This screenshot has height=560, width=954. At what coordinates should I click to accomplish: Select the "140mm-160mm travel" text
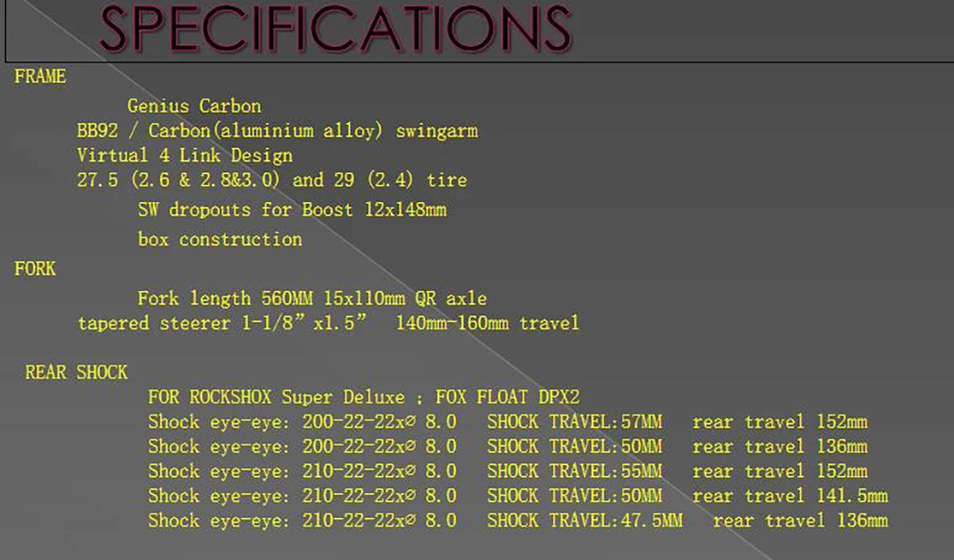coord(487,323)
